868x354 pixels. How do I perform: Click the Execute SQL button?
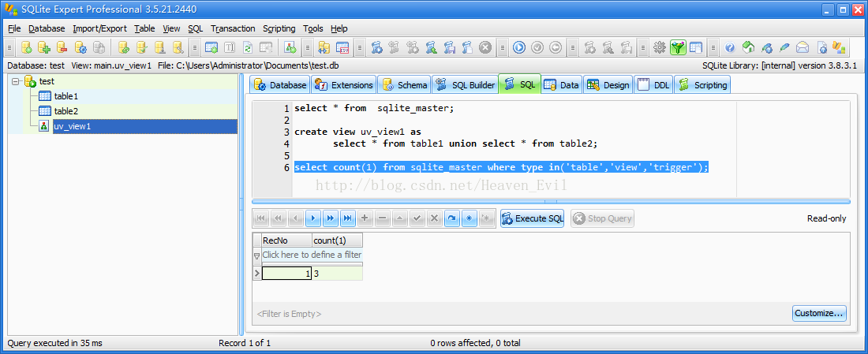coord(532,218)
